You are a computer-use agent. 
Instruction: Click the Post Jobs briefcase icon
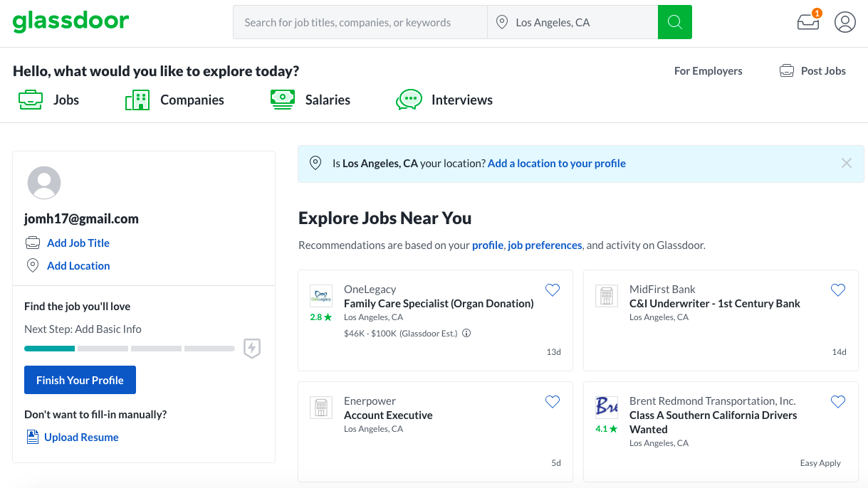click(x=786, y=71)
